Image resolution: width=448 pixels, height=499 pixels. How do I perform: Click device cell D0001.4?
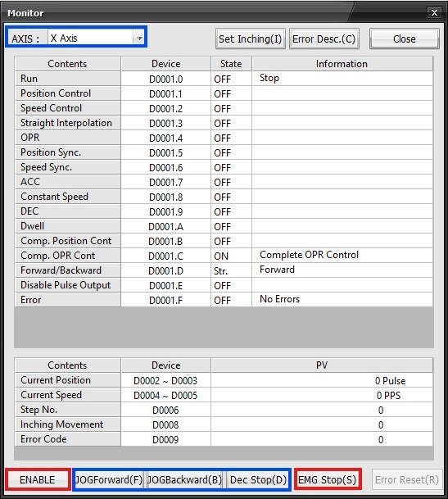(165, 138)
